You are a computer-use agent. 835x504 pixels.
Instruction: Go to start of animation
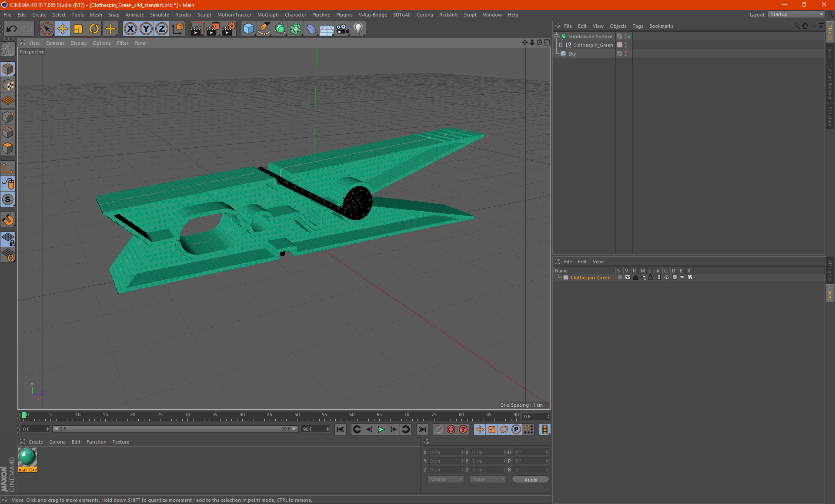pos(340,429)
